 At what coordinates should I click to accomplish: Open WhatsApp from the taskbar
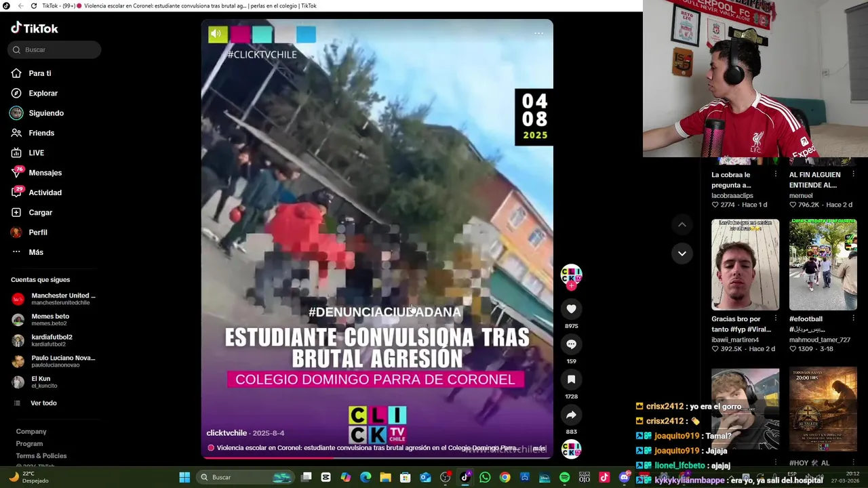485,477
